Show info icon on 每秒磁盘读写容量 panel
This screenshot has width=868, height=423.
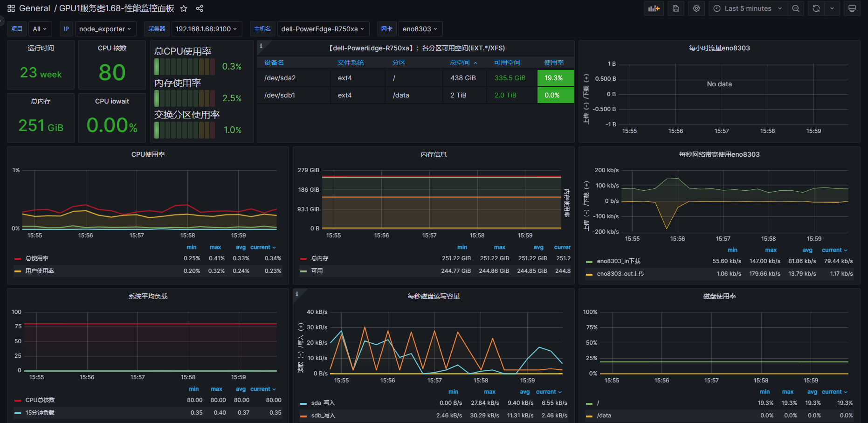[x=297, y=294]
